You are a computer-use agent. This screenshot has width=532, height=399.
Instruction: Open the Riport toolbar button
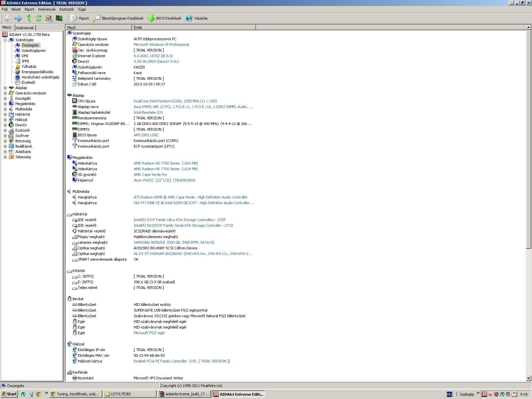[80, 18]
